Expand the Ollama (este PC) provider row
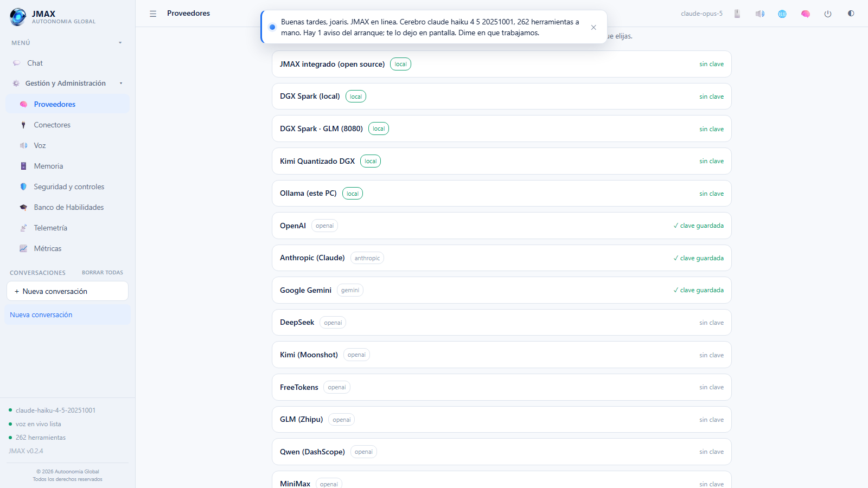The height and width of the screenshot is (488, 868). (x=502, y=194)
